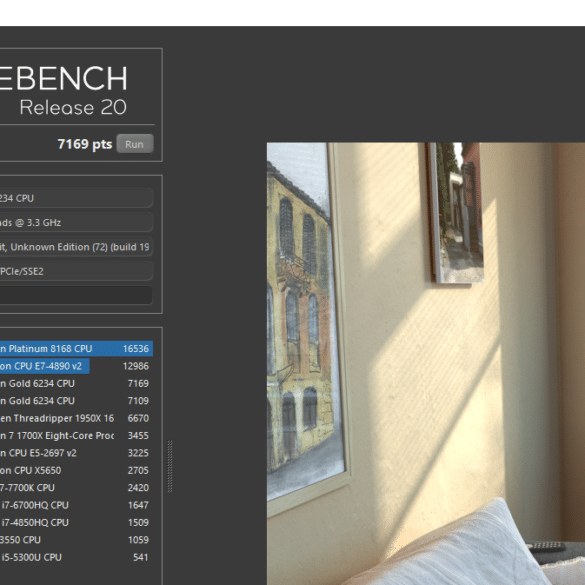Click the 541 score value

141,557
